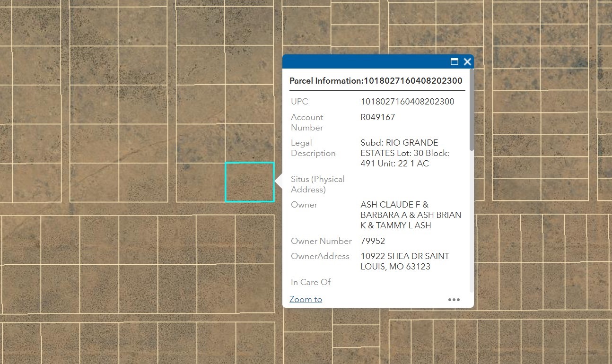Click the Account Number field label
Image resolution: width=612 pixels, height=364 pixels.
(307, 122)
